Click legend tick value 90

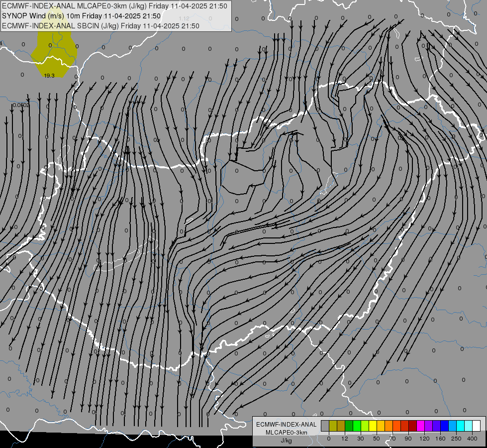click(x=408, y=439)
